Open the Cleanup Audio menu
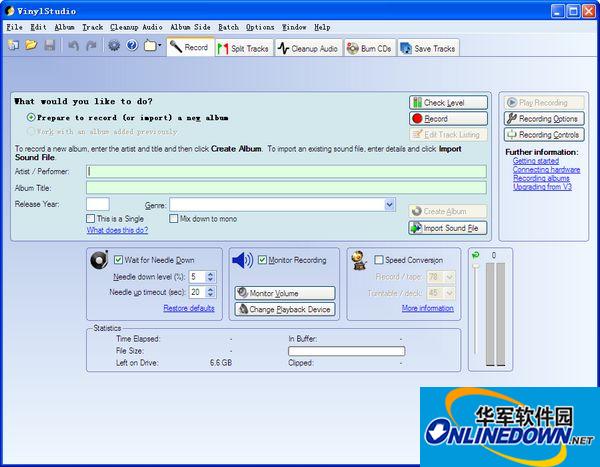600x467 pixels. point(136,27)
